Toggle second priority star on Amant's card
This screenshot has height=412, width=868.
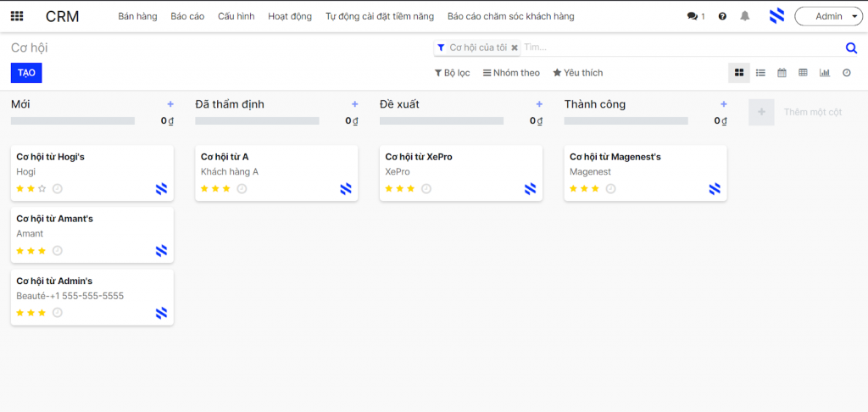(x=31, y=251)
